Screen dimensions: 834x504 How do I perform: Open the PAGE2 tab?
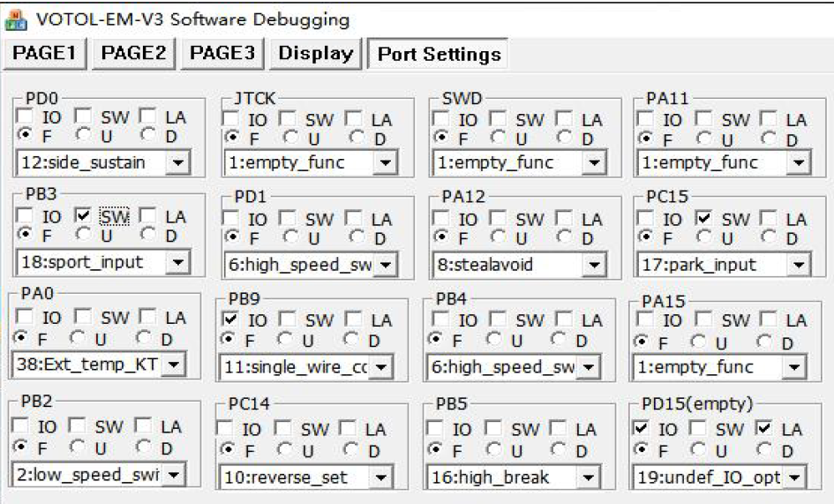(133, 53)
